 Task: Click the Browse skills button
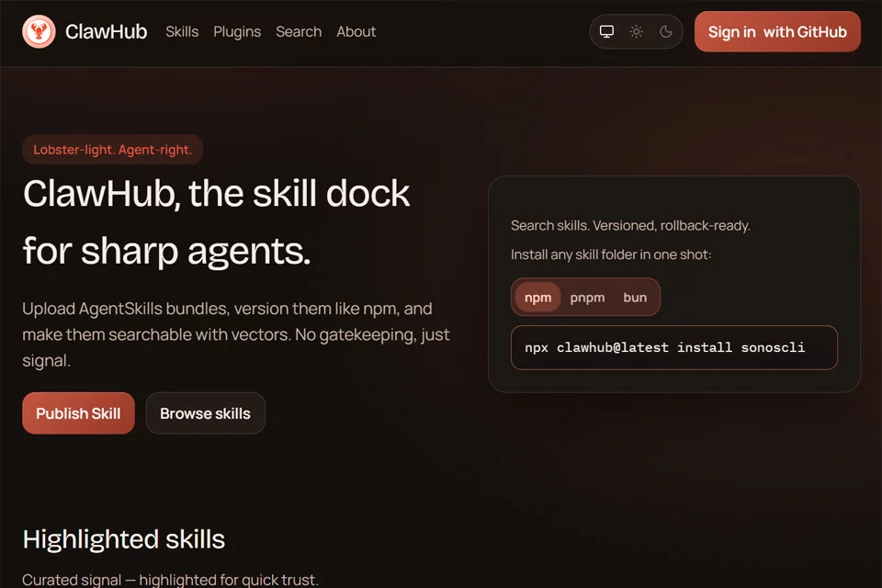click(x=205, y=413)
